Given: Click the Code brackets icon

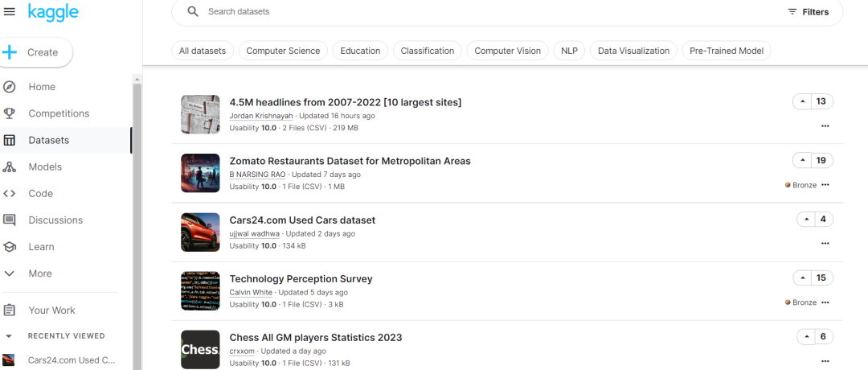Looking at the screenshot, I should (x=9, y=193).
